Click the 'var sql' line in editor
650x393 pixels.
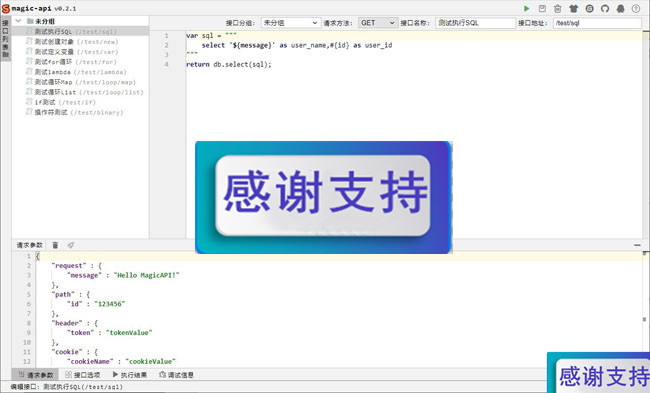(211, 36)
